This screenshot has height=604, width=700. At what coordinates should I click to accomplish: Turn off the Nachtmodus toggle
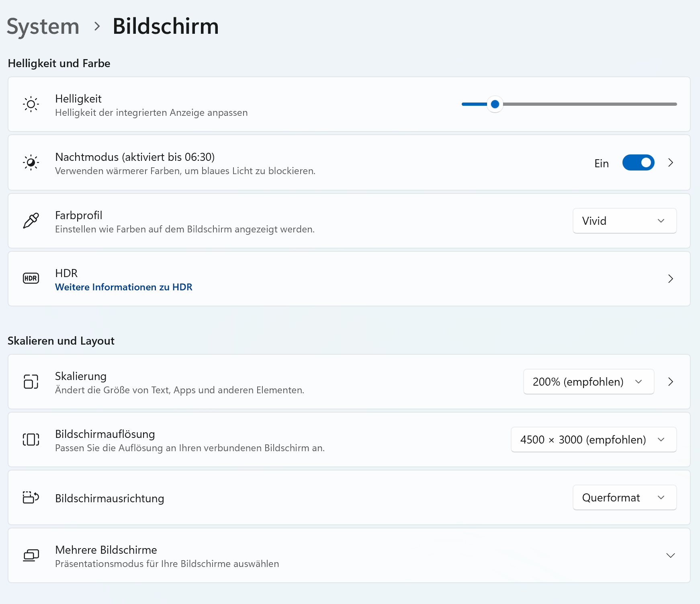pyautogui.click(x=638, y=163)
